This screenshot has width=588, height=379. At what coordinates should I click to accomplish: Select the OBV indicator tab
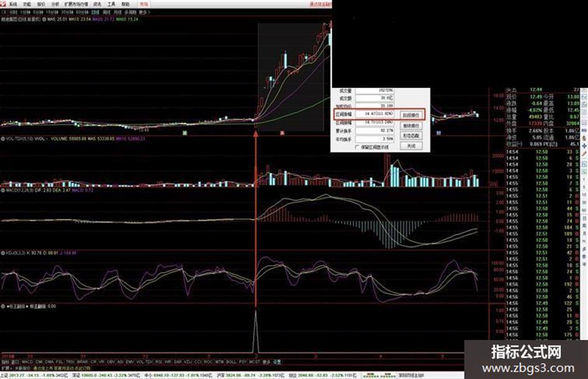tap(111, 362)
